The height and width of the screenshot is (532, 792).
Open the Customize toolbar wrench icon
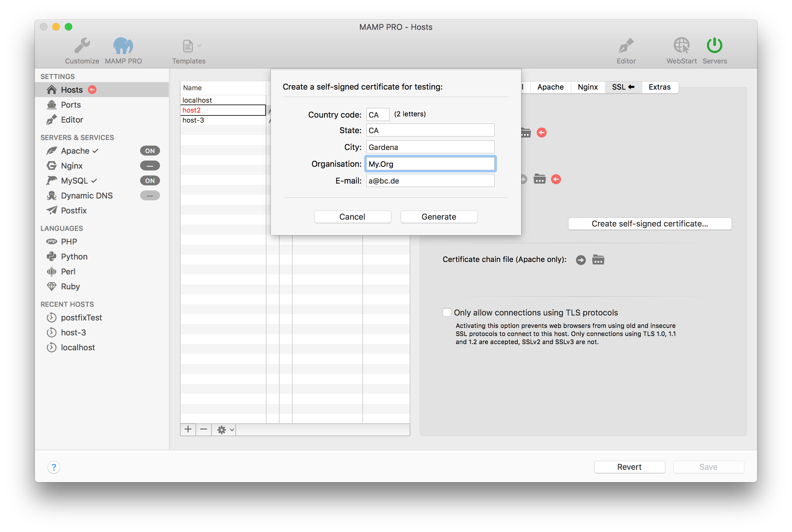(82, 45)
